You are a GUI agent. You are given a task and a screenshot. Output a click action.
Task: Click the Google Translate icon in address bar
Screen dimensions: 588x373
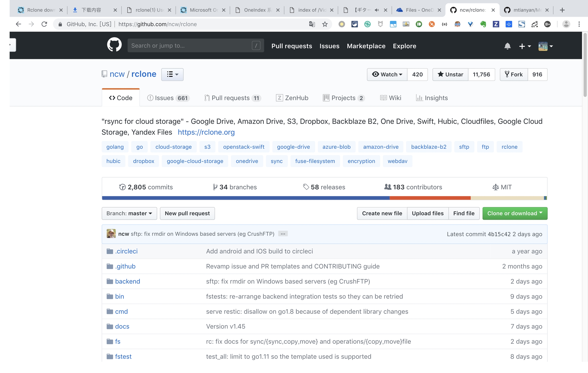point(312,24)
